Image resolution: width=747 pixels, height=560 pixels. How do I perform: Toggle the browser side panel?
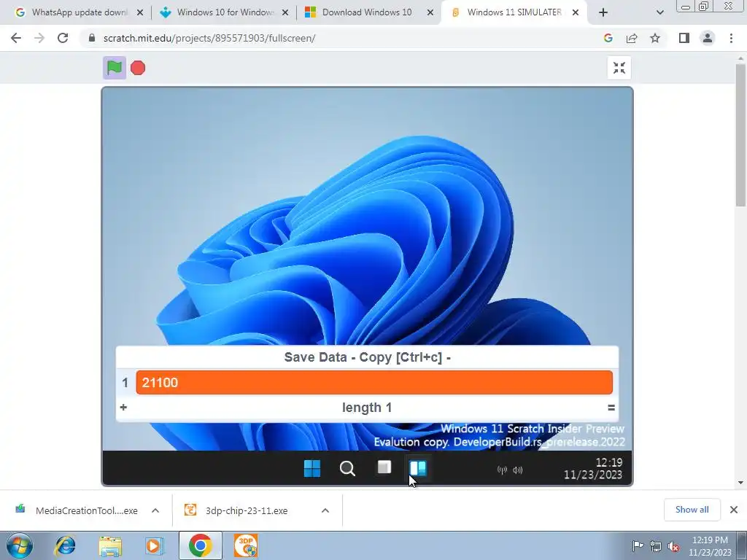coord(684,38)
